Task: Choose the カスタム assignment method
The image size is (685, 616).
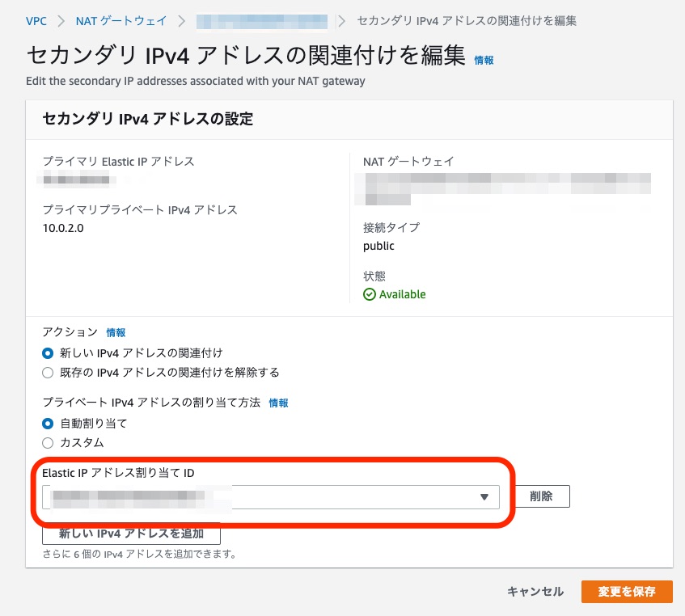Action: point(48,443)
